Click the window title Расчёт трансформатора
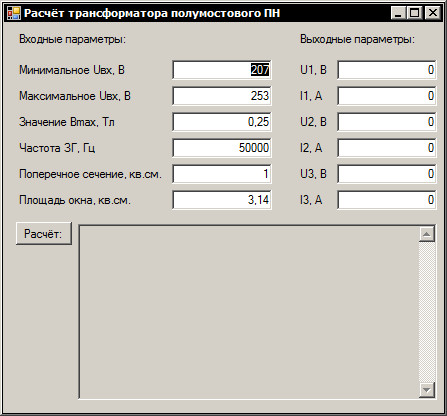Screen dimensions: 447x416 click(x=152, y=13)
